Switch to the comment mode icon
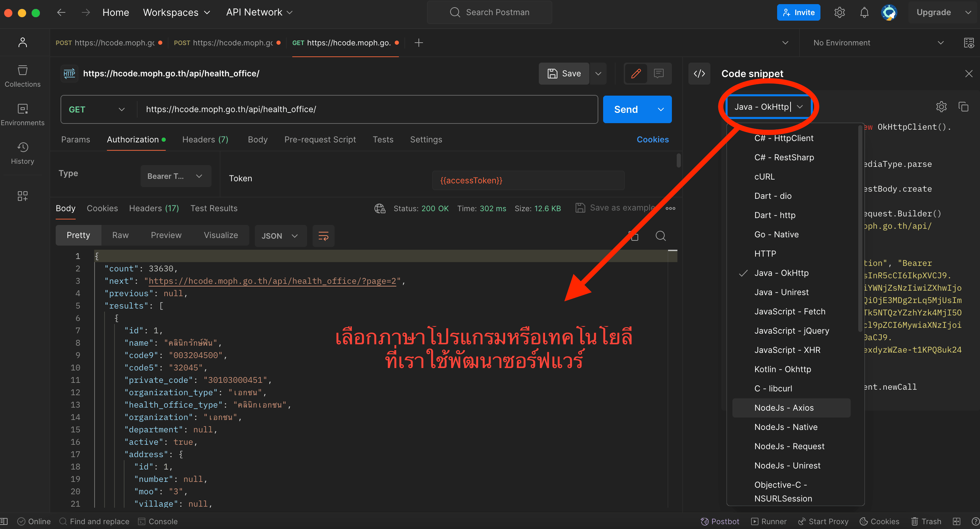 [x=658, y=74]
